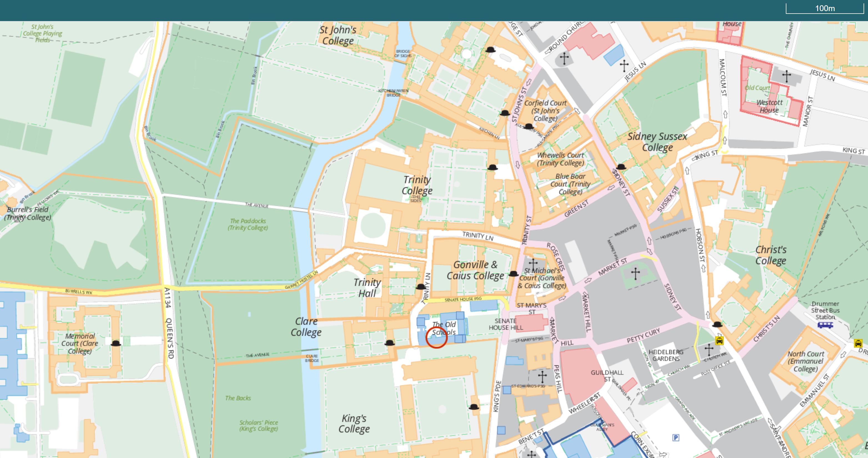Click the Trinity College label
This screenshot has height=458, width=868.
[x=417, y=185]
